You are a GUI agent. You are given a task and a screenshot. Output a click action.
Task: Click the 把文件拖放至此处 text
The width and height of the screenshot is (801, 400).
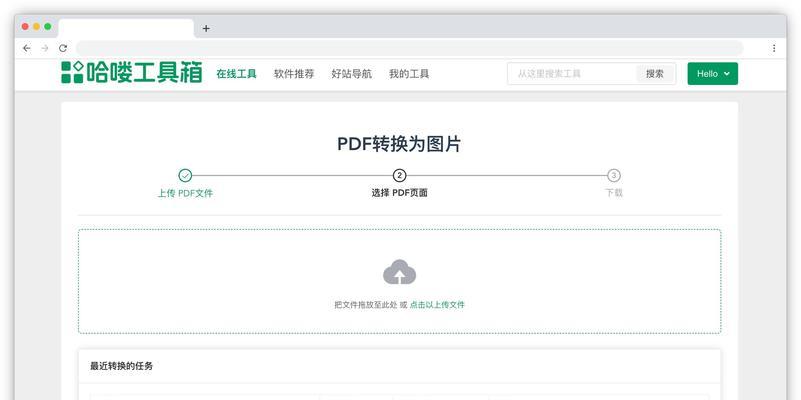(366, 305)
